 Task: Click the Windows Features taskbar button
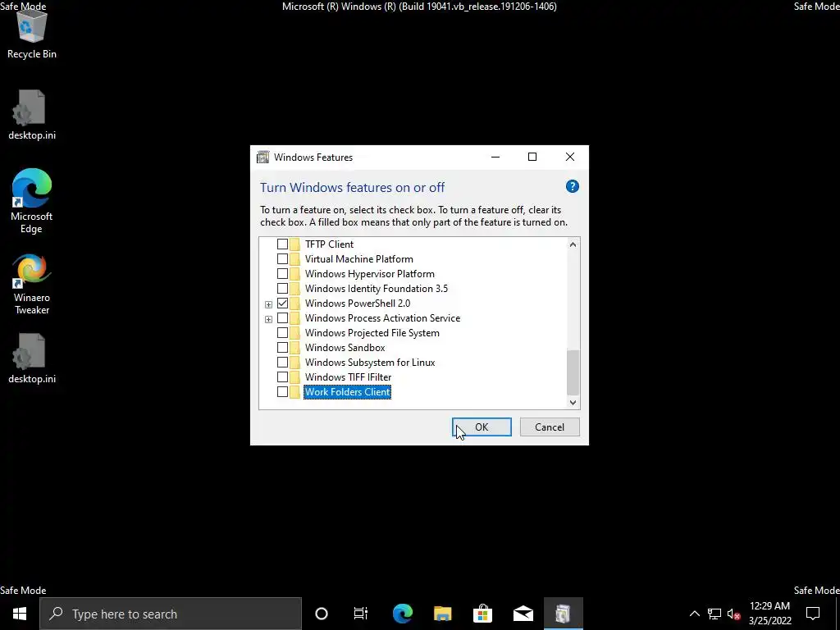coord(563,614)
